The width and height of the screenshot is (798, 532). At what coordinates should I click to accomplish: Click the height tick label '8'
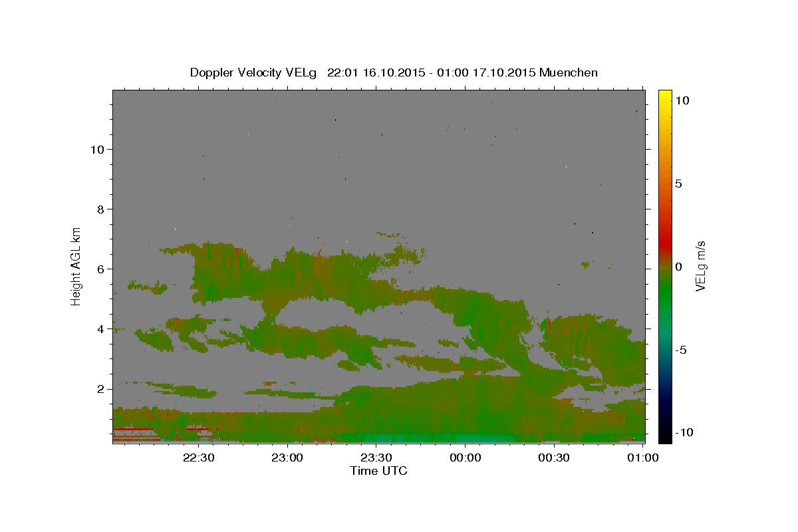click(x=100, y=209)
